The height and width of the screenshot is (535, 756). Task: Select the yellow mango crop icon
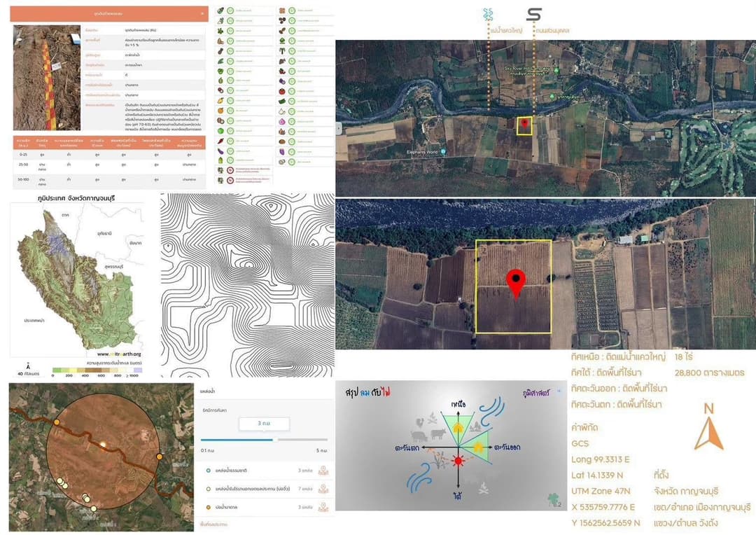[x=220, y=100]
